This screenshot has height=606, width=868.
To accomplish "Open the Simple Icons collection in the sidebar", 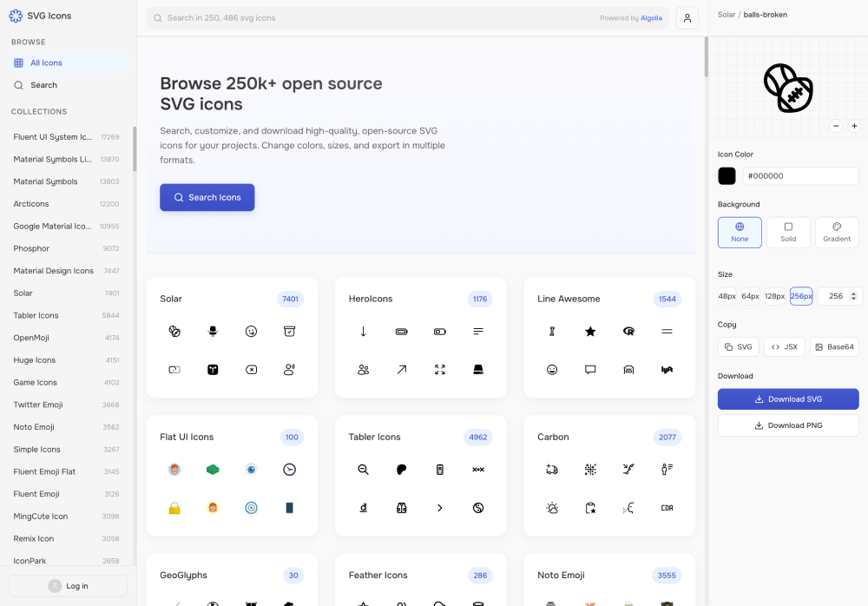I will click(x=67, y=450).
